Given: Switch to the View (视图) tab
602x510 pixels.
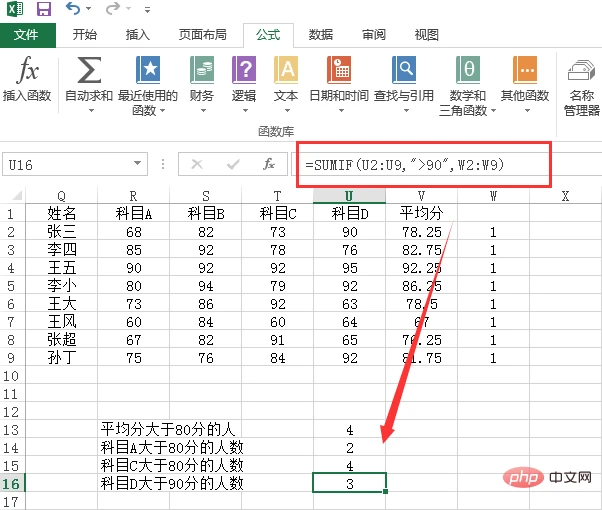Looking at the screenshot, I should (427, 35).
